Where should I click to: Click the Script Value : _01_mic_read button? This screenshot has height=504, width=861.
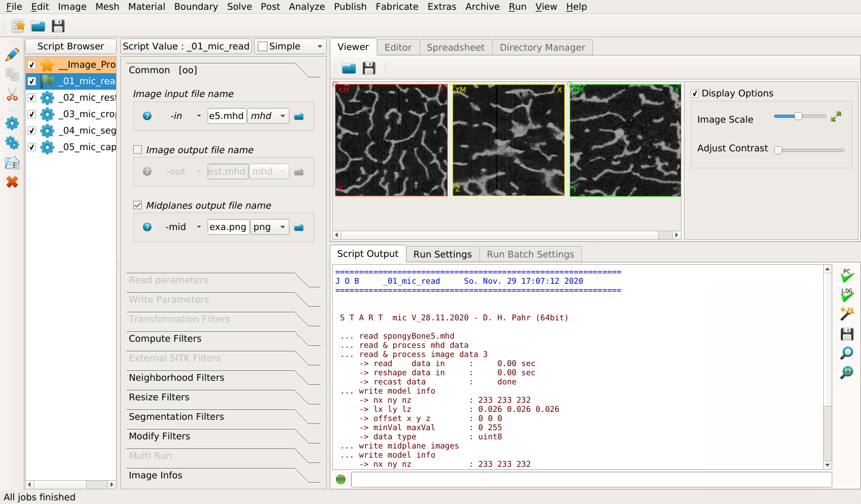[186, 46]
